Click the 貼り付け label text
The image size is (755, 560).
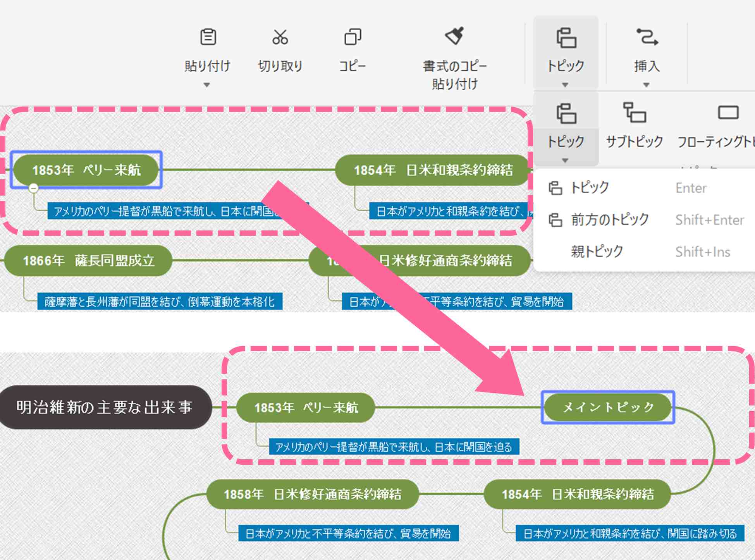pos(208,66)
